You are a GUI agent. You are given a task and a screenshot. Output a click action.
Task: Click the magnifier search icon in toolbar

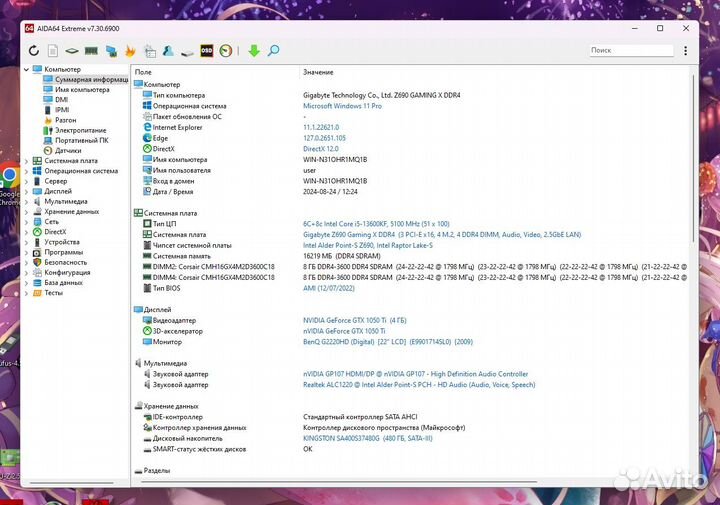(273, 50)
